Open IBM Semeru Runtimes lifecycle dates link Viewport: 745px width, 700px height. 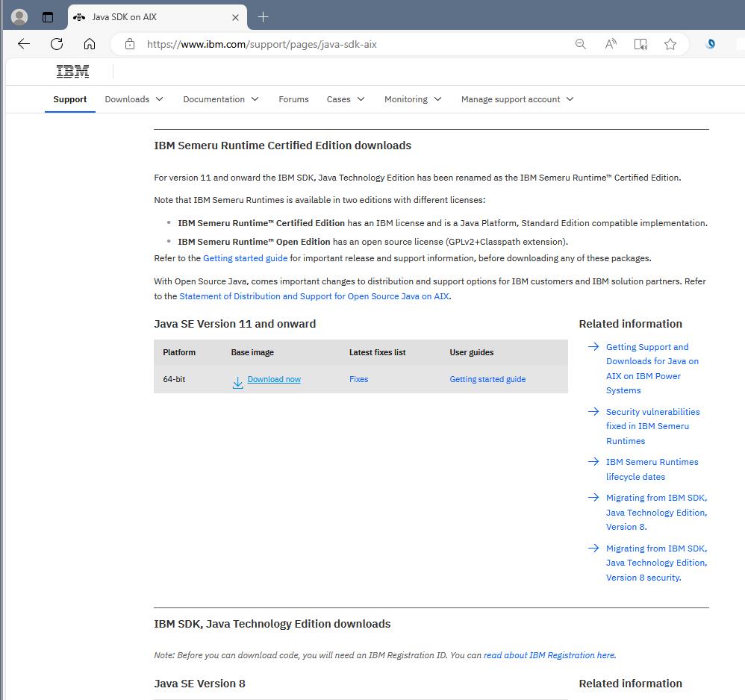click(652, 469)
